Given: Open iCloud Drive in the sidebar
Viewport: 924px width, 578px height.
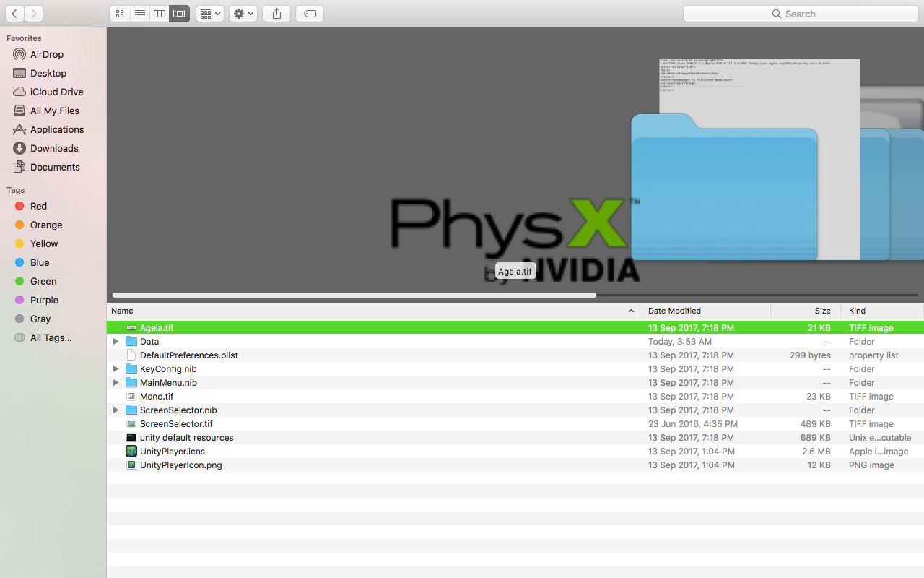Looking at the screenshot, I should pyautogui.click(x=56, y=92).
